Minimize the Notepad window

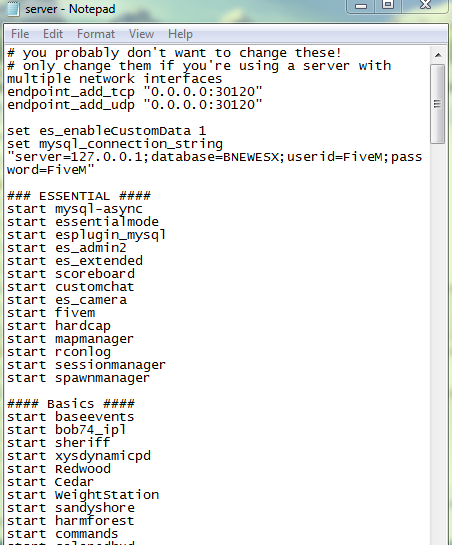[361, 6]
